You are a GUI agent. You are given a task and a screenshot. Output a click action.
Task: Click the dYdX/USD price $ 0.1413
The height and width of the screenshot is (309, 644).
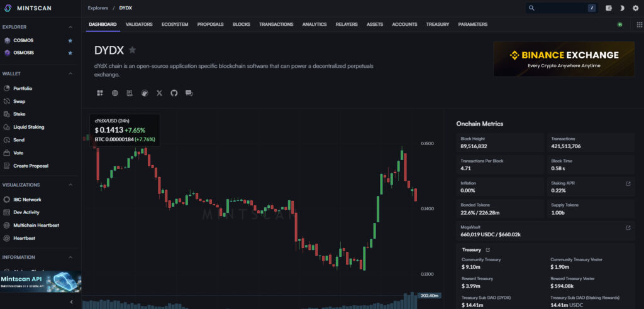click(x=109, y=130)
